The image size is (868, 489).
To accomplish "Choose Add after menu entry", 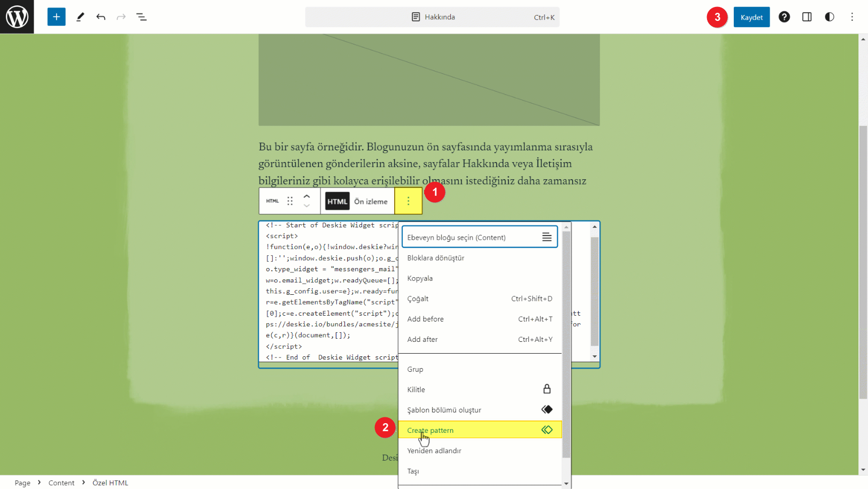I will 480,339.
